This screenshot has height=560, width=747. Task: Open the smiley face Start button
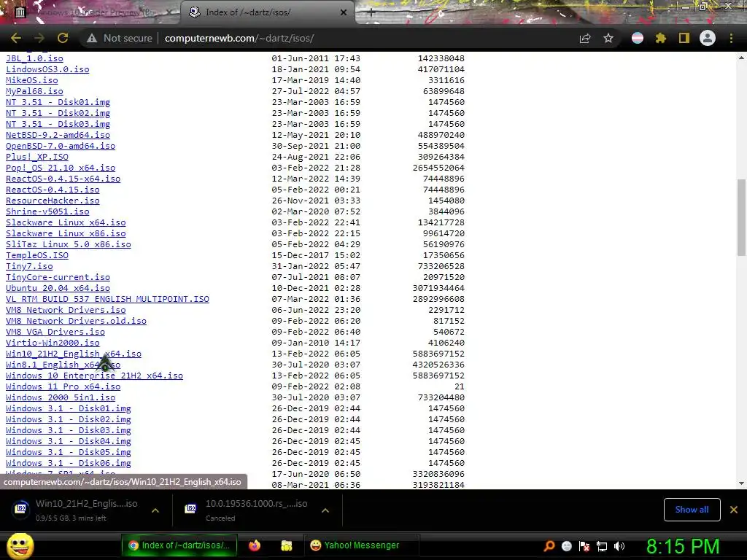(20, 545)
